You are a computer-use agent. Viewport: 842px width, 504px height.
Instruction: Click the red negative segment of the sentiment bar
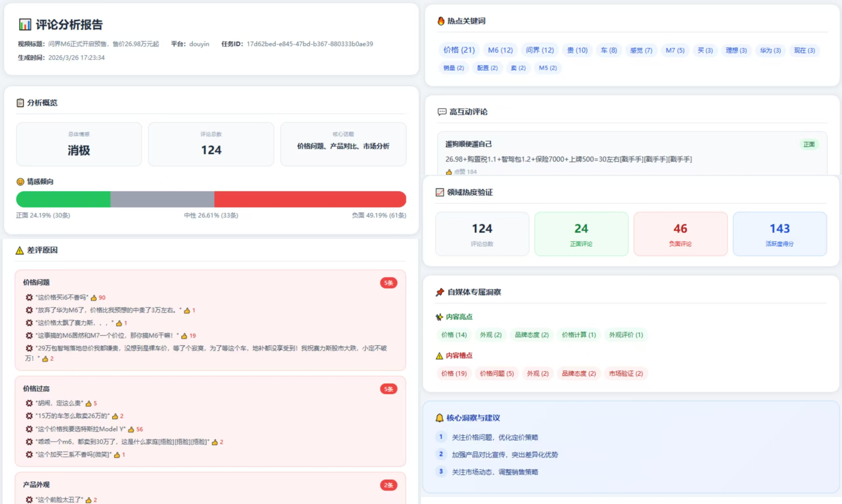310,199
